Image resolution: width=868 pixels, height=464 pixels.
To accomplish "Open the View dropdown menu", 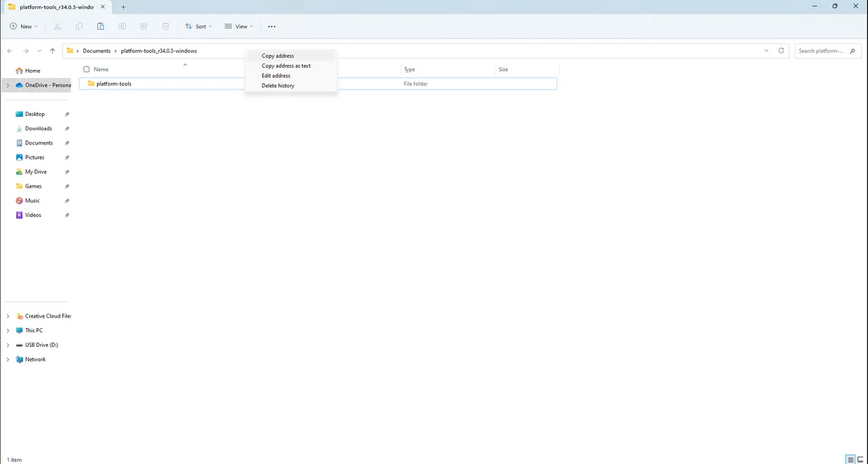I will [x=239, y=26].
